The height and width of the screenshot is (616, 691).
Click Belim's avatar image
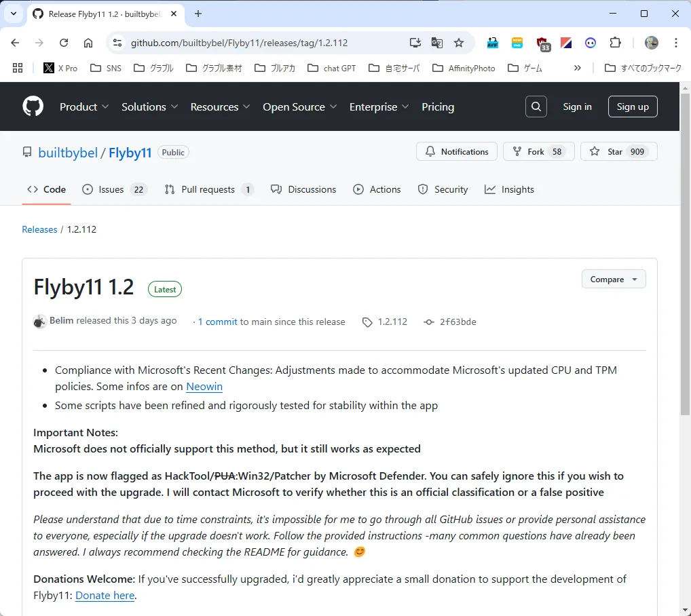(x=39, y=322)
